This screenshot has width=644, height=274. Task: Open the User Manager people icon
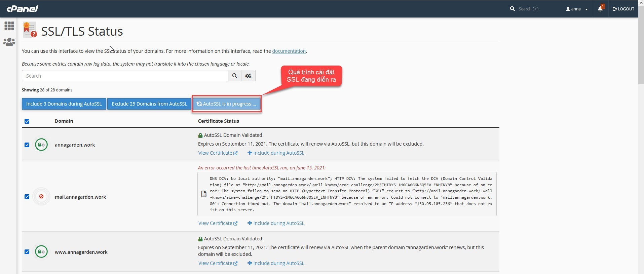click(x=9, y=42)
